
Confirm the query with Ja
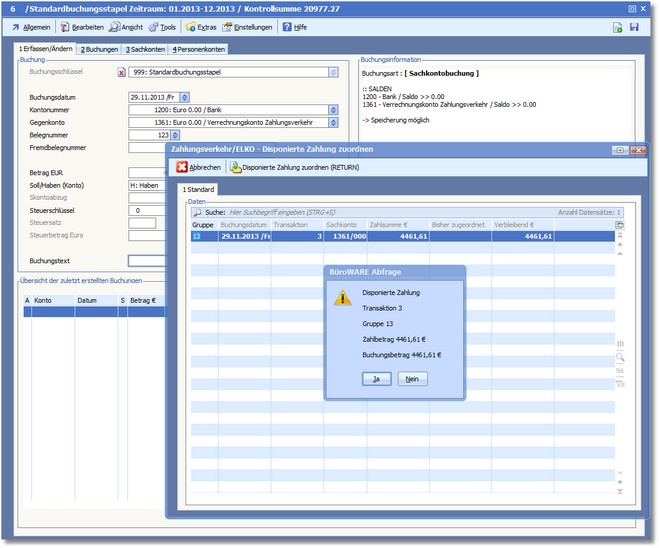376,379
